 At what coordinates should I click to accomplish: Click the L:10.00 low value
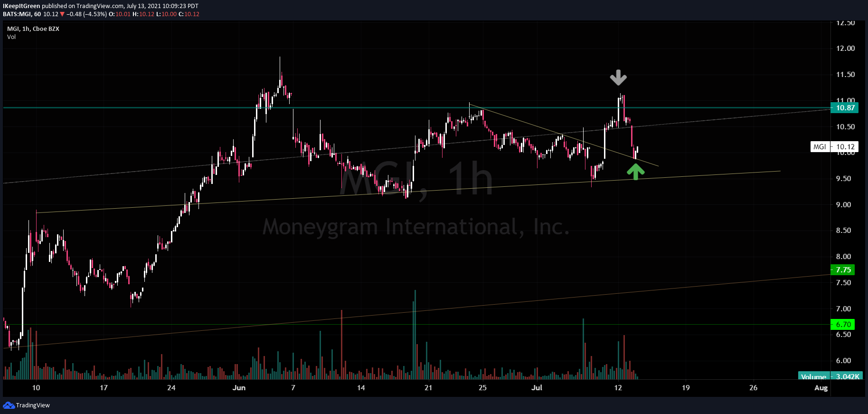pyautogui.click(x=166, y=14)
